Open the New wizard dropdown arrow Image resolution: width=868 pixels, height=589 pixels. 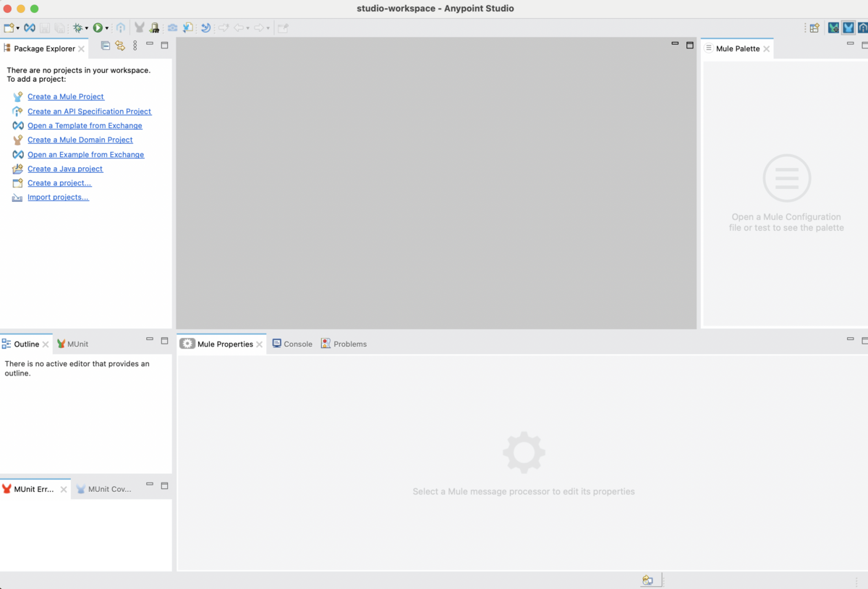pyautogui.click(x=18, y=28)
